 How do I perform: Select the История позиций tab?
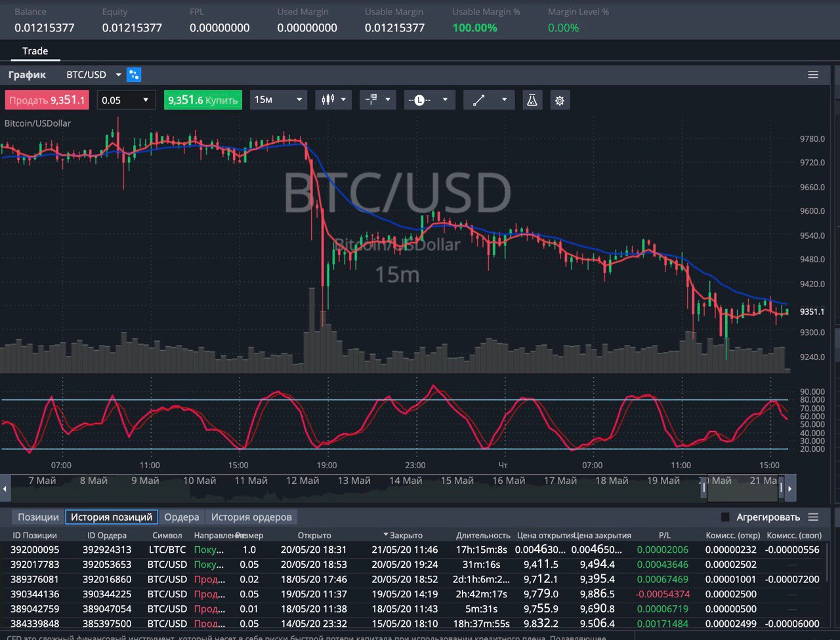pos(112,517)
